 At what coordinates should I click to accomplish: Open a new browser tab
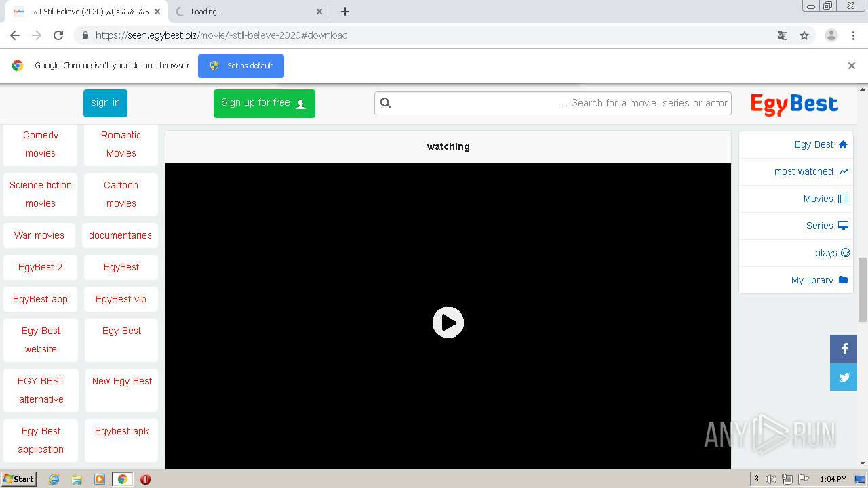click(344, 12)
